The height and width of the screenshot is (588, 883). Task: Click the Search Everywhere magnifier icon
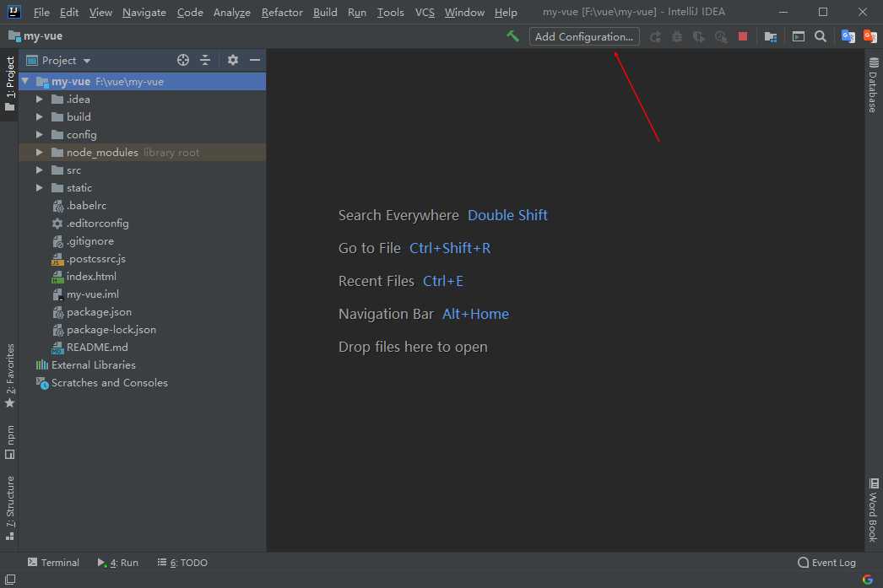click(x=821, y=36)
